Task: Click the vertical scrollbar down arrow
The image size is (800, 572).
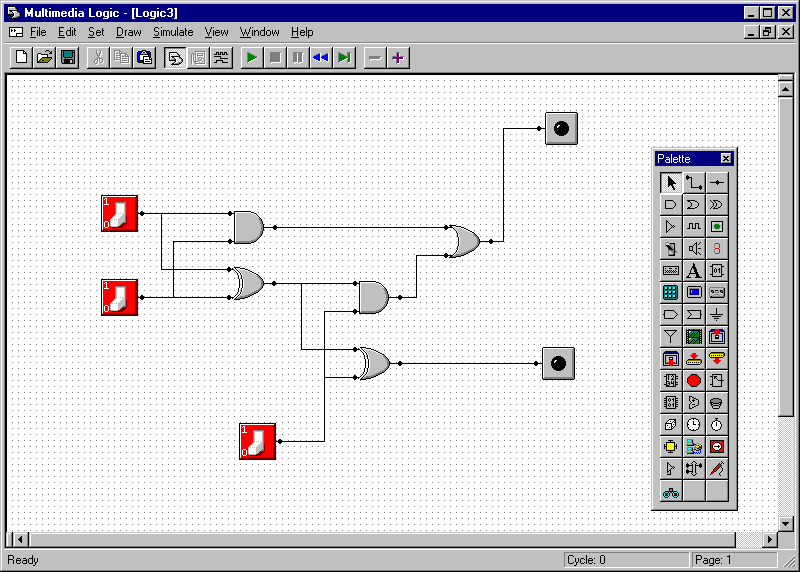Action: point(785,523)
